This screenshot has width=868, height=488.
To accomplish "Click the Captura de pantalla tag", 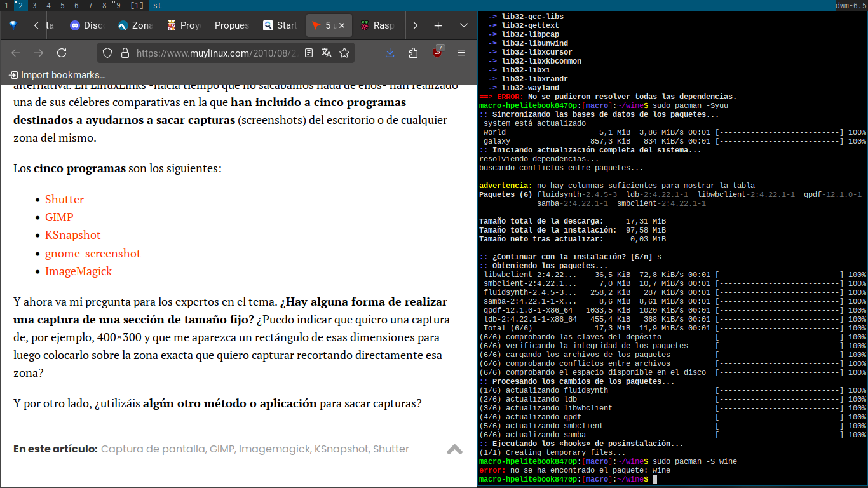I will click(154, 449).
